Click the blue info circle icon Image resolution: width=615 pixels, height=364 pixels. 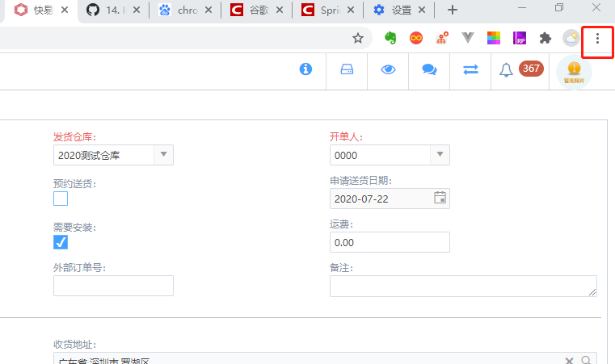[306, 70]
